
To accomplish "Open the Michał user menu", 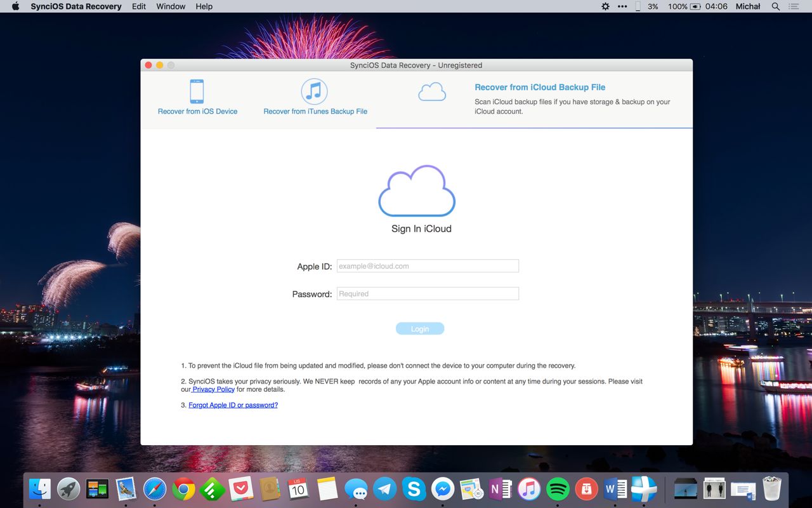I will (748, 6).
